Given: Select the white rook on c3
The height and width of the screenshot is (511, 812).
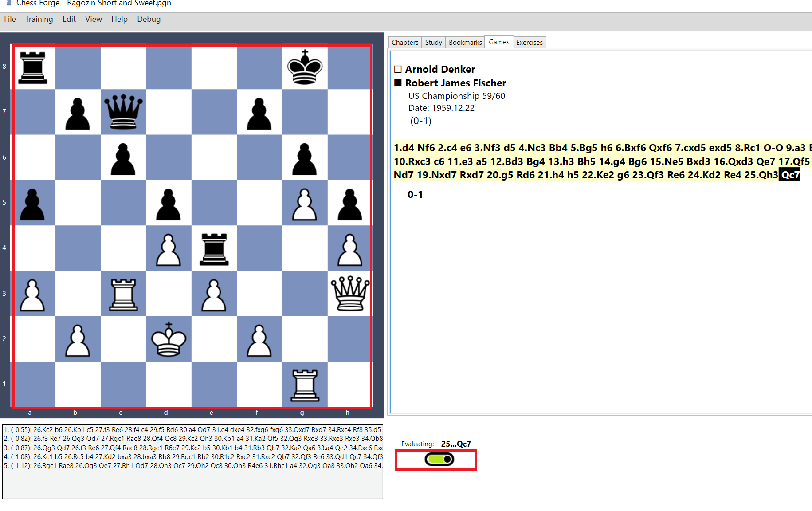Looking at the screenshot, I should coord(123,294).
